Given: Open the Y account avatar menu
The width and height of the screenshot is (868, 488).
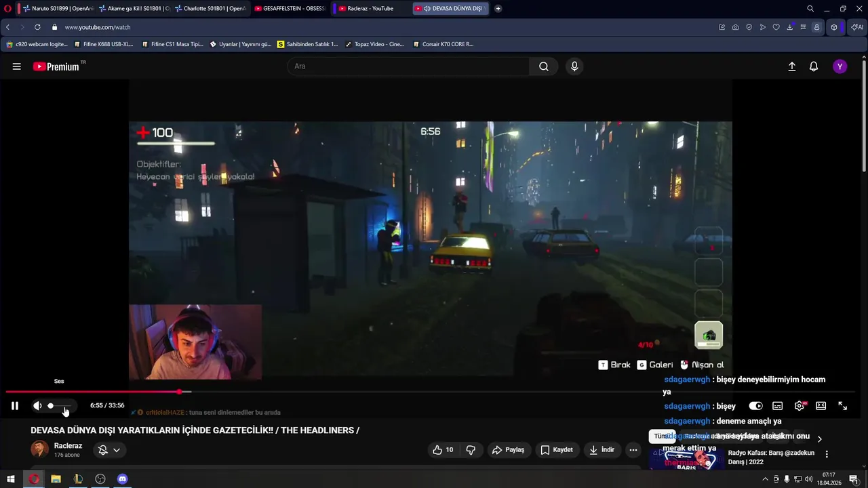Looking at the screenshot, I should pyautogui.click(x=840, y=66).
